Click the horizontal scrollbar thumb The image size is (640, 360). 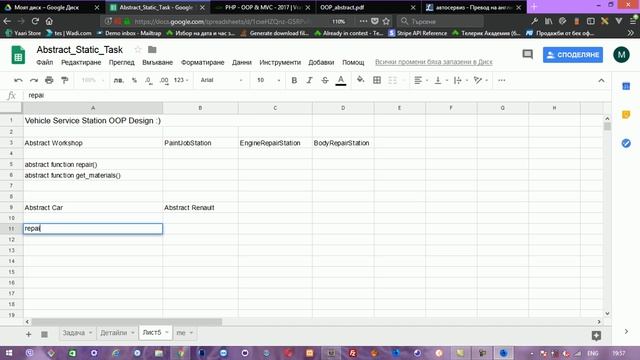(127, 322)
